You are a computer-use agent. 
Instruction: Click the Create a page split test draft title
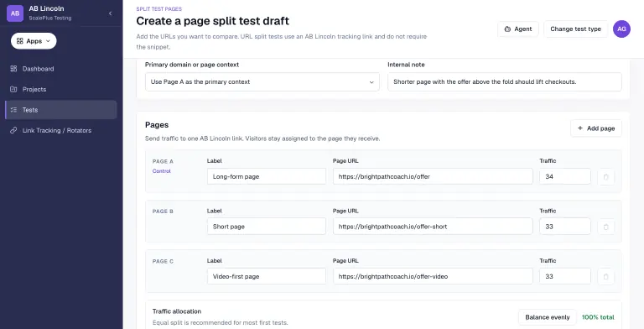pos(213,21)
